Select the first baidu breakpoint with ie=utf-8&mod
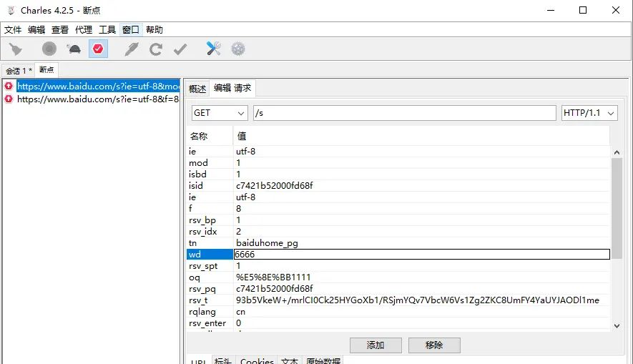633x364 pixels. [98, 86]
